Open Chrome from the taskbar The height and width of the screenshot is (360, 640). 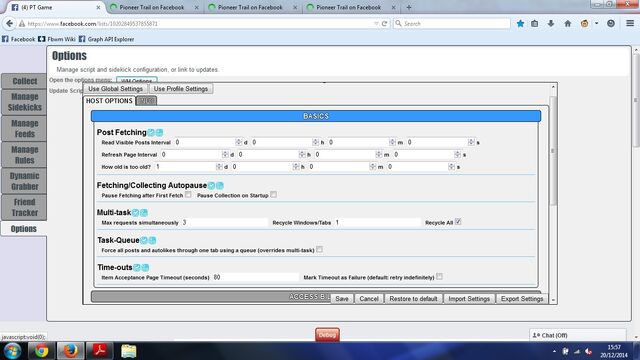pyautogui.click(x=41, y=351)
